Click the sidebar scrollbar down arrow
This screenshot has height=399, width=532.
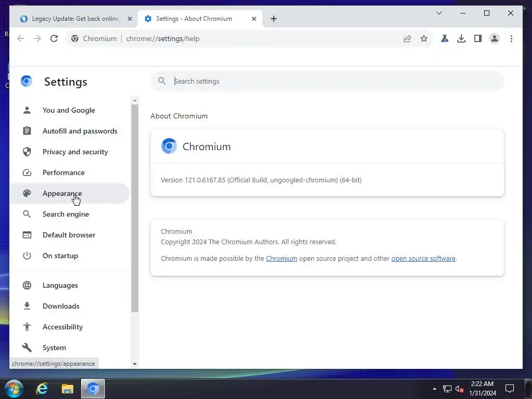135,364
